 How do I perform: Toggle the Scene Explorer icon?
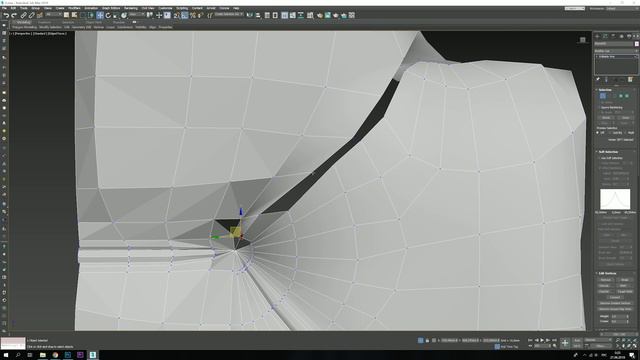click(x=267, y=15)
